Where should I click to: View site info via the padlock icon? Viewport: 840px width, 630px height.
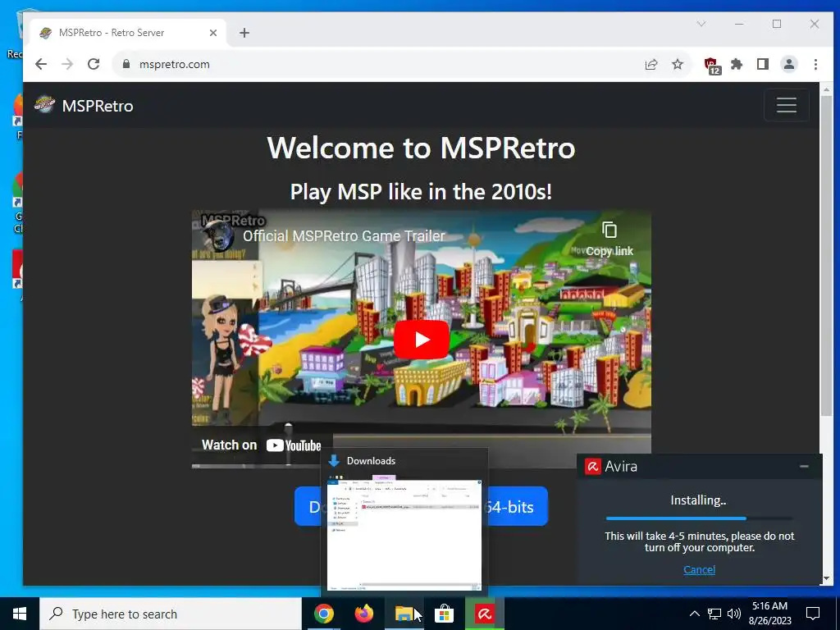tap(126, 64)
